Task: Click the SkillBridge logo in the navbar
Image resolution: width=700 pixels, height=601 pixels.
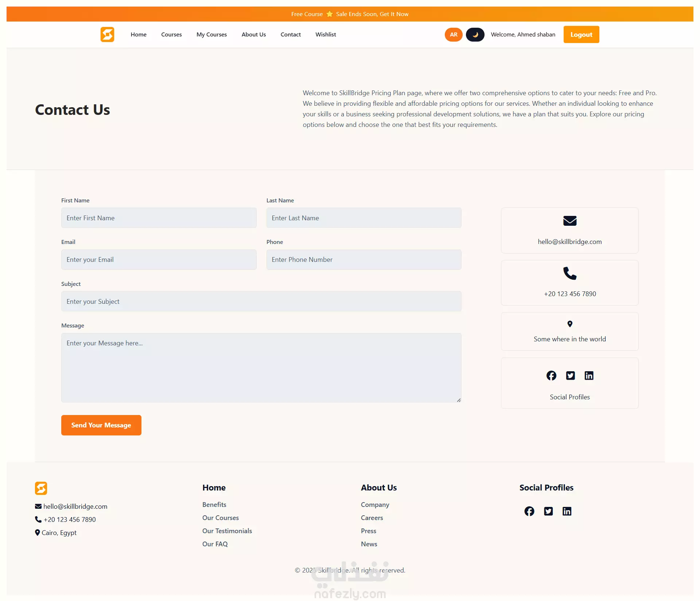Action: (x=107, y=35)
